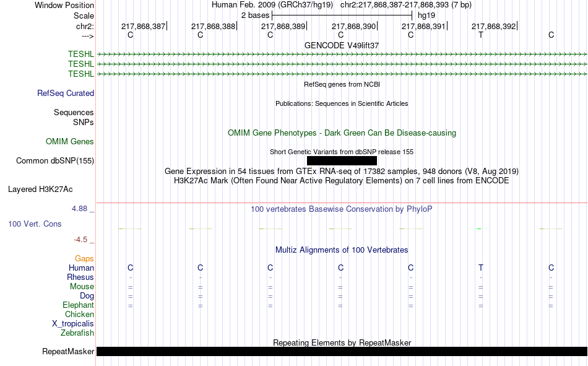Click the Human Feb. 2009 (GRCh37/hg19) assembly text
Screen dimensions: 588x366
(272, 5)
